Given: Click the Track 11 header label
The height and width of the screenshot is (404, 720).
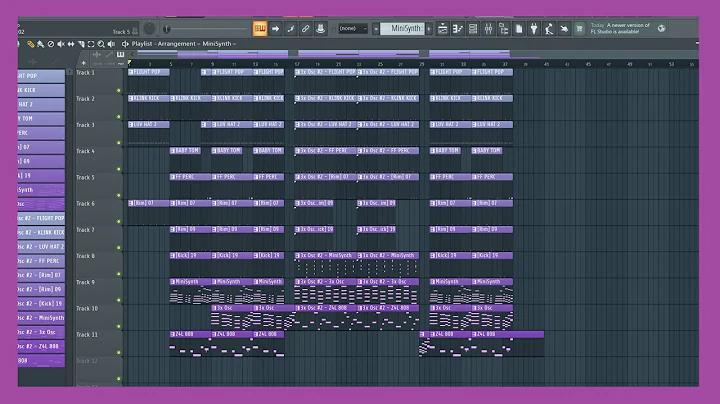Looking at the screenshot, I should [x=87, y=335].
